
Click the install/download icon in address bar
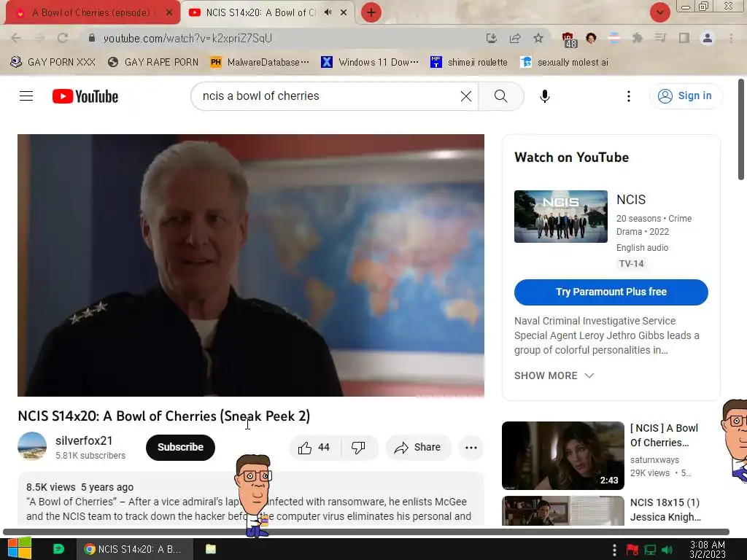click(491, 38)
